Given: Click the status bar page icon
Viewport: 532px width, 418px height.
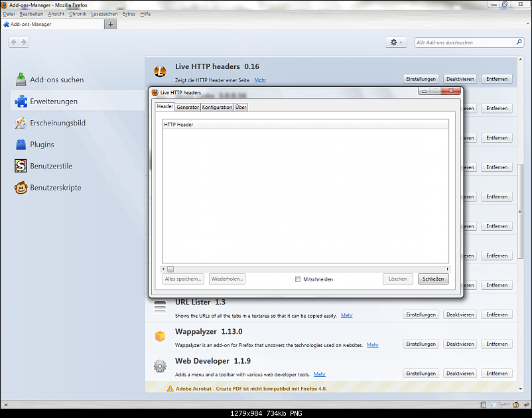Looking at the screenshot, I should pos(483,405).
